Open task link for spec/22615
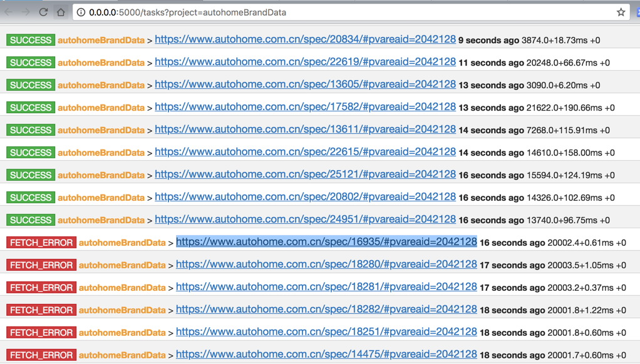640x364 pixels. 305,151
